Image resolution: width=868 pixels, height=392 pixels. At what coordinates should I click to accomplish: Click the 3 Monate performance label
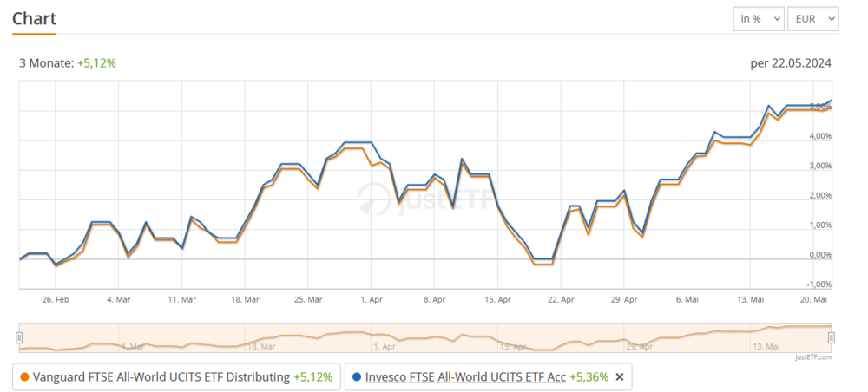(x=68, y=62)
